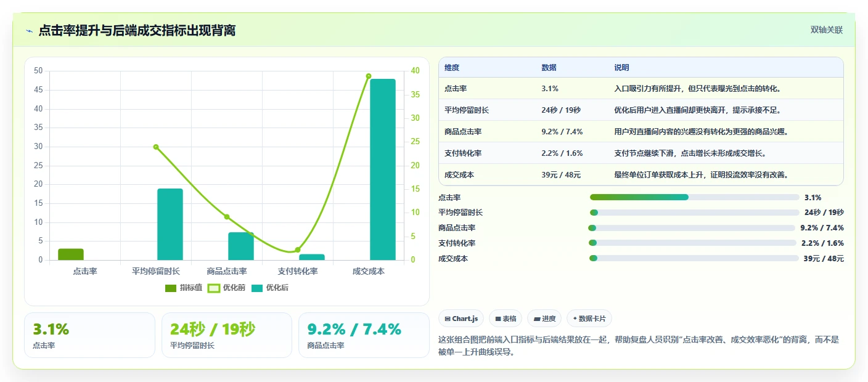The width and height of the screenshot is (868, 382).
Task: Click the teal 支付转化率 bar in the chart
Action: tap(312, 257)
